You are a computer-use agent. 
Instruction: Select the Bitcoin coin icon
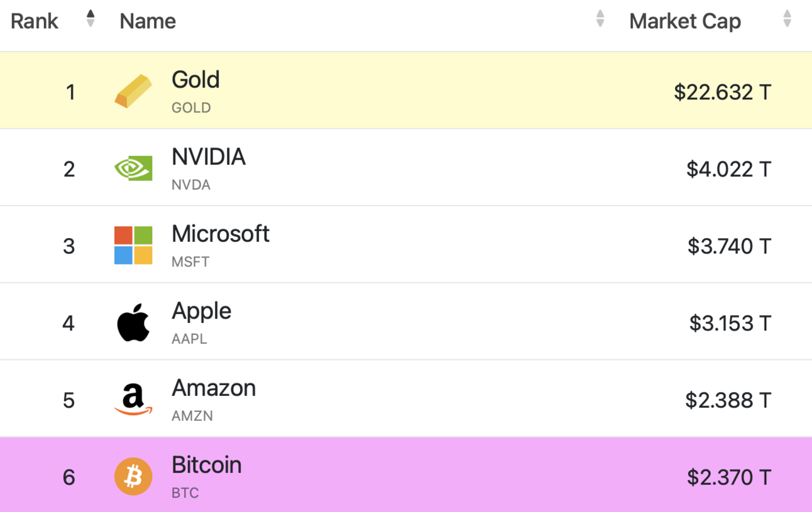(133, 476)
